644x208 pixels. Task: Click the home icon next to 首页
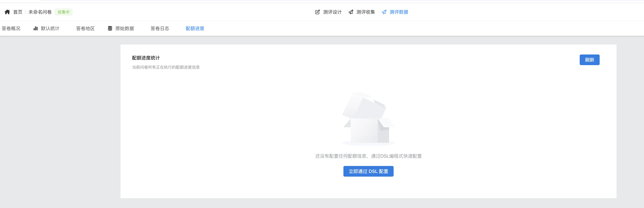tap(7, 12)
